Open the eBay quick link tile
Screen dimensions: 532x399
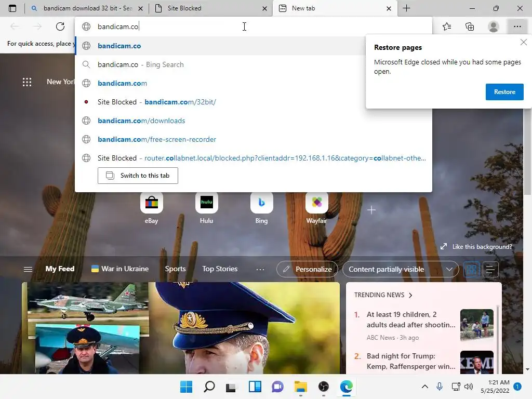tap(151, 208)
